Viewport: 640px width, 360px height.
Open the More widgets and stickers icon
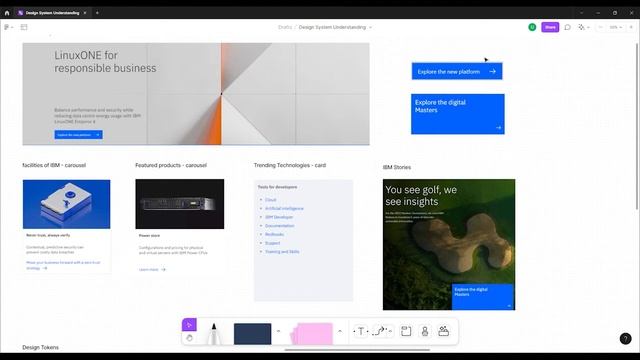(443, 331)
